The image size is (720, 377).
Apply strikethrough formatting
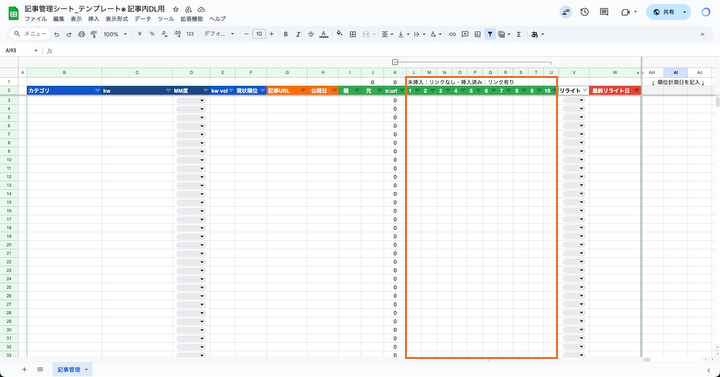(311, 34)
